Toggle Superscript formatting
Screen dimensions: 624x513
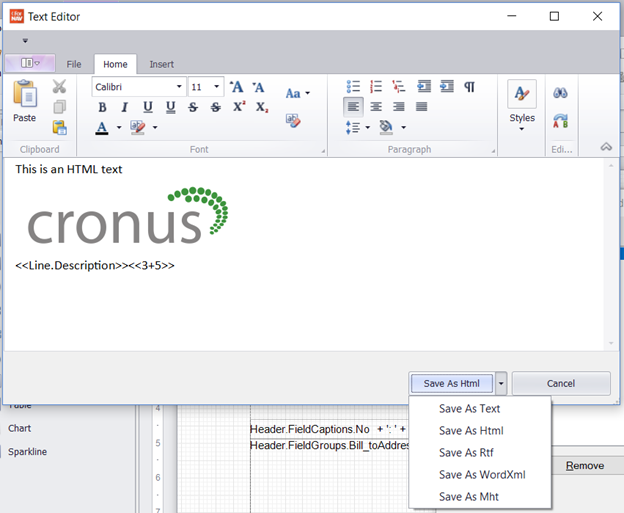coord(239,107)
